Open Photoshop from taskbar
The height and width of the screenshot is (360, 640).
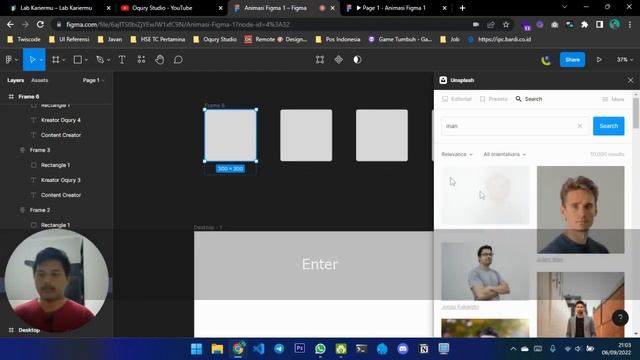300,348
